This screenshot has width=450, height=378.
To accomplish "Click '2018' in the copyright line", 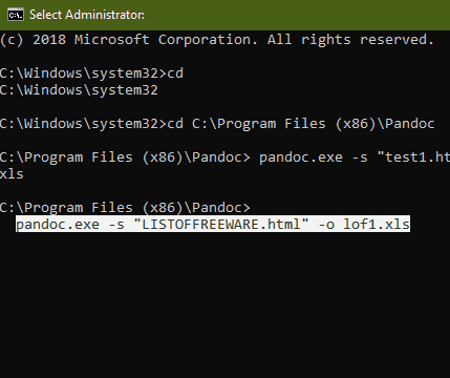I will [x=49, y=40].
